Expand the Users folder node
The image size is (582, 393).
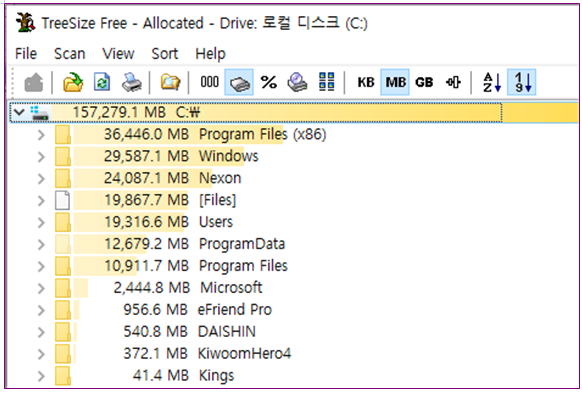click(x=41, y=222)
